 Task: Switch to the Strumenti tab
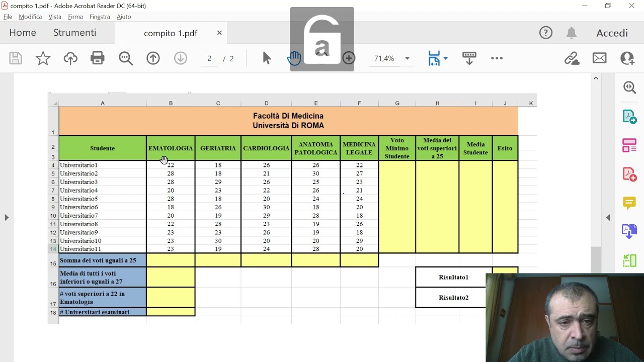pos(74,33)
